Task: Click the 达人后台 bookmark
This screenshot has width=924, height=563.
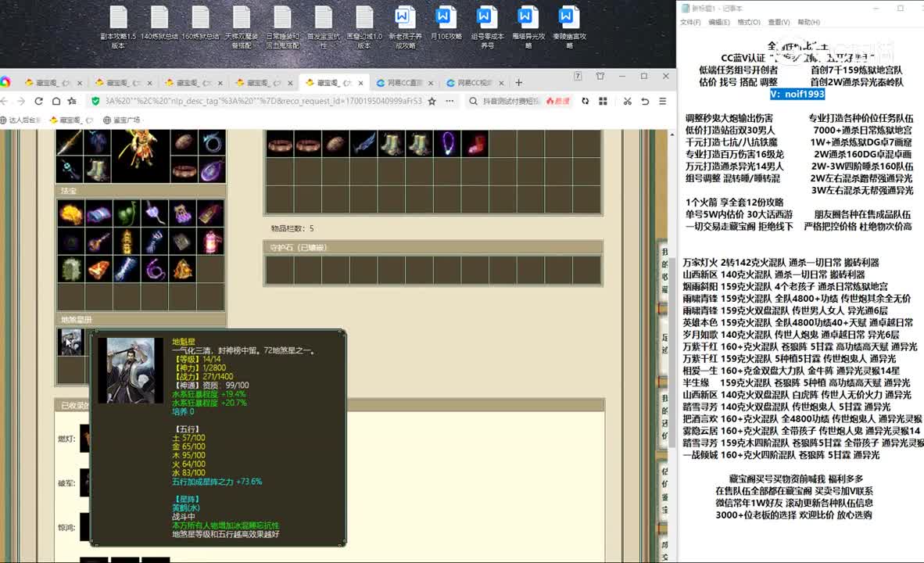Action: point(21,120)
